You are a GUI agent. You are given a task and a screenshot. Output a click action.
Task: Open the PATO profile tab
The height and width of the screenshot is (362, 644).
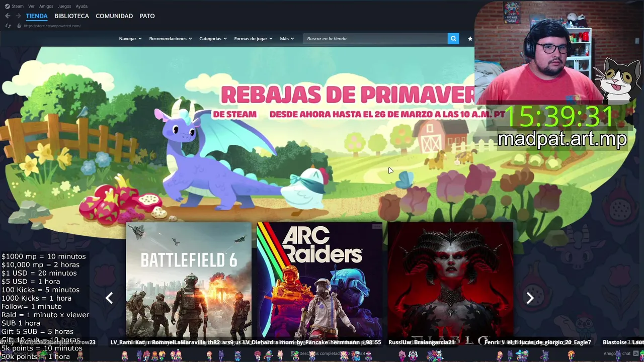tap(147, 16)
